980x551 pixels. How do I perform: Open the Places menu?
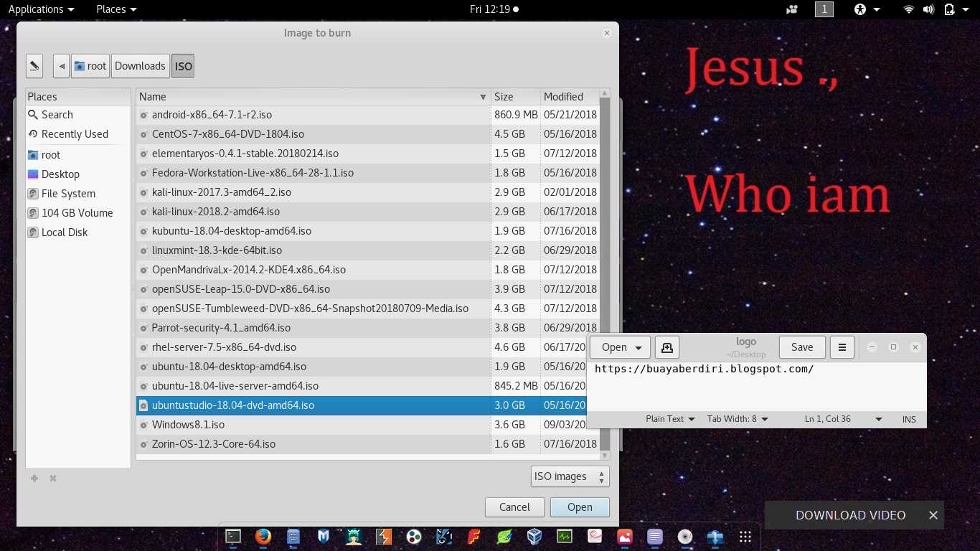click(x=116, y=9)
